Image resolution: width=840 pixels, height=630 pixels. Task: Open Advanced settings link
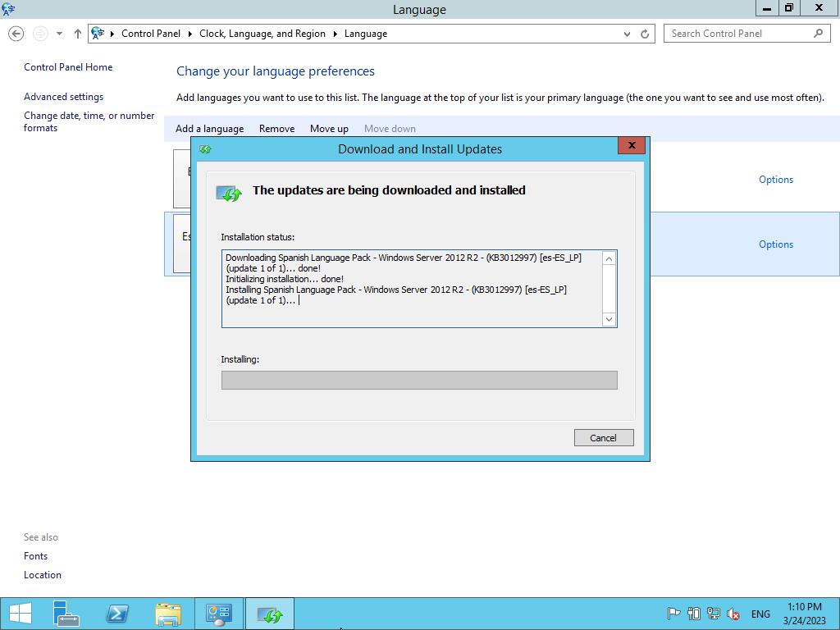click(64, 97)
